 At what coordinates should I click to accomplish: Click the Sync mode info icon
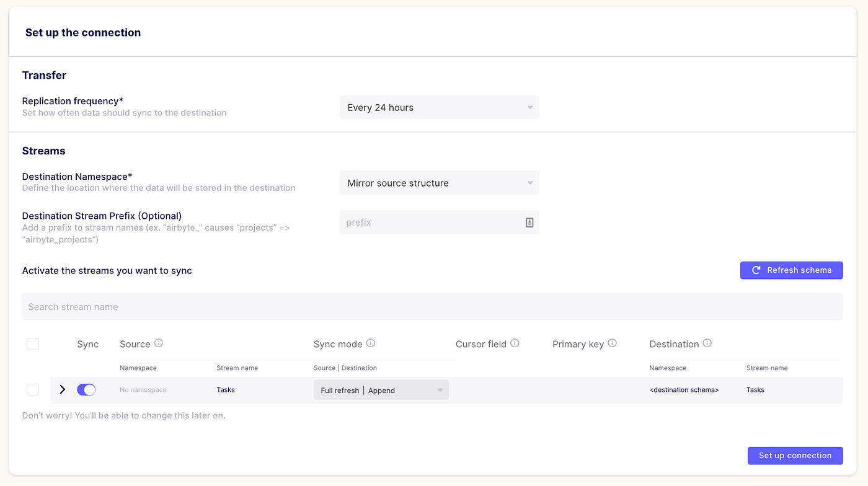pos(371,343)
